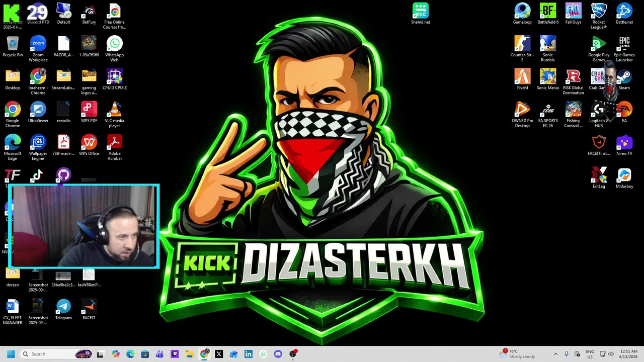Open the doreen folder on the desktop
Image resolution: width=644 pixels, height=362 pixels.
[x=13, y=278]
